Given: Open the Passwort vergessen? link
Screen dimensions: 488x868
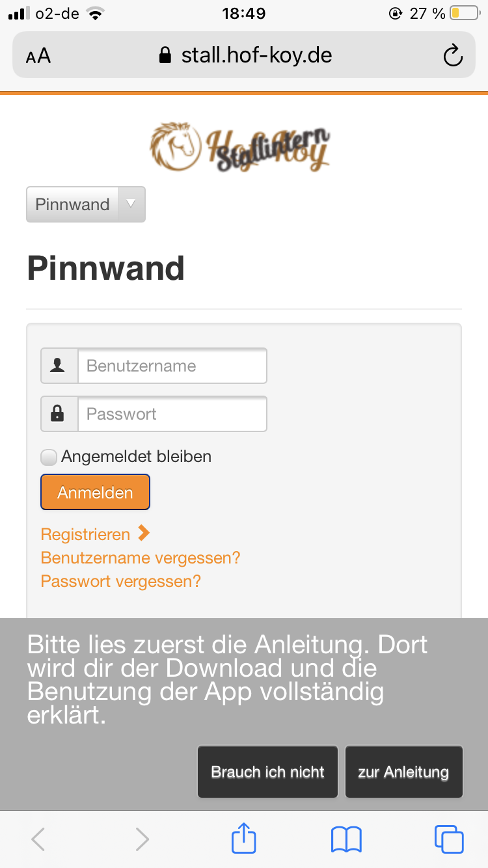Looking at the screenshot, I should 121,580.
